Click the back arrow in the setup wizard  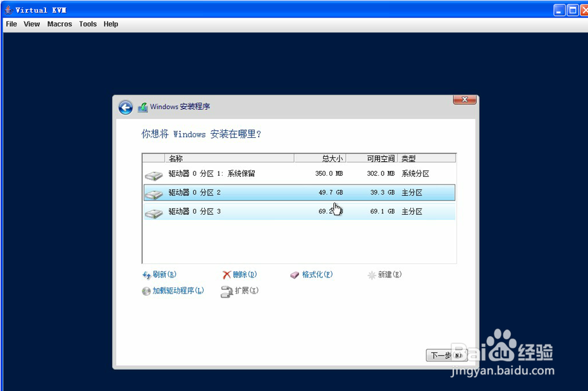[125, 107]
